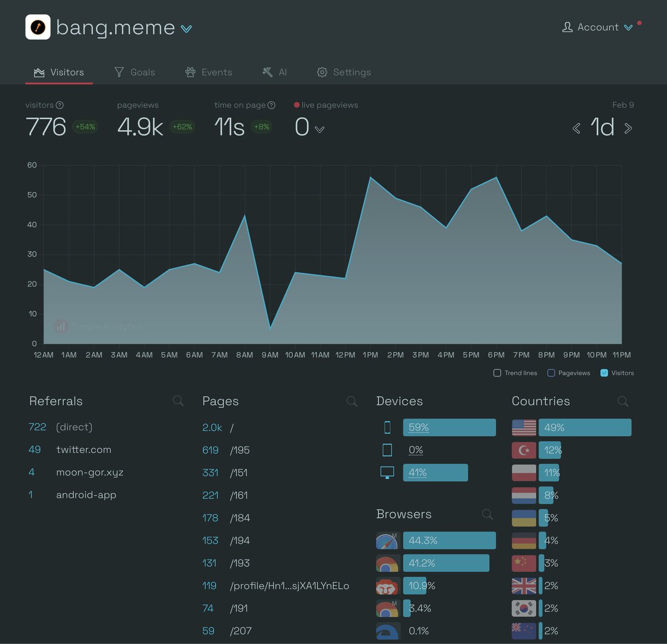Screen dimensions: 667x644
Task: Click the bang.meme site logo icon
Action: click(38, 27)
